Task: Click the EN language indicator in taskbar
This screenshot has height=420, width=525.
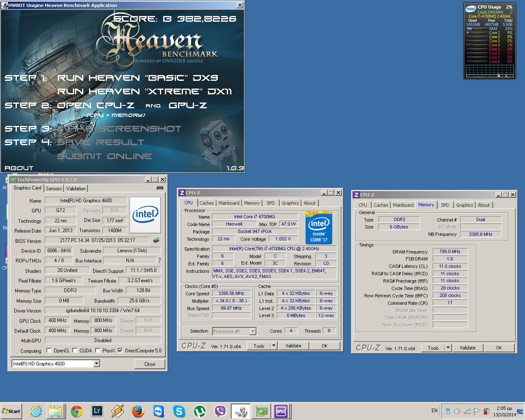Action: (434, 411)
